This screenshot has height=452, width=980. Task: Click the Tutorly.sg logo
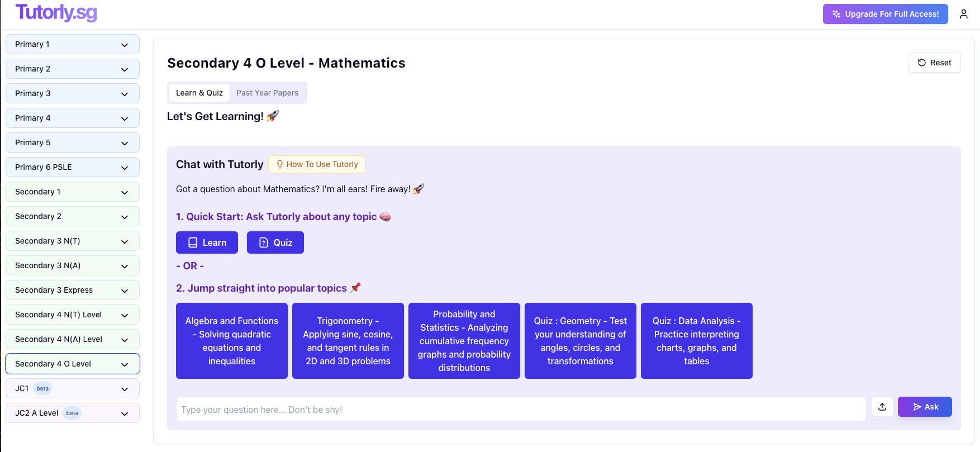point(56,12)
